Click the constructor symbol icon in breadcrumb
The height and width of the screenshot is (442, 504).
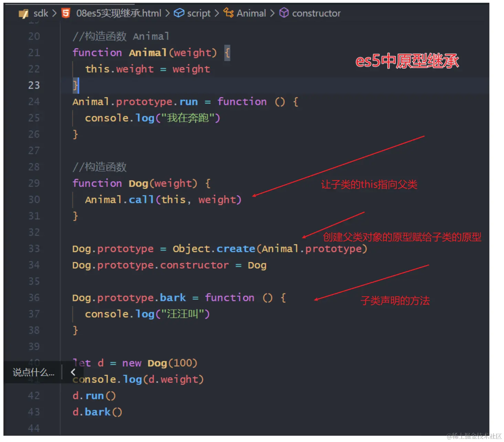tap(284, 13)
